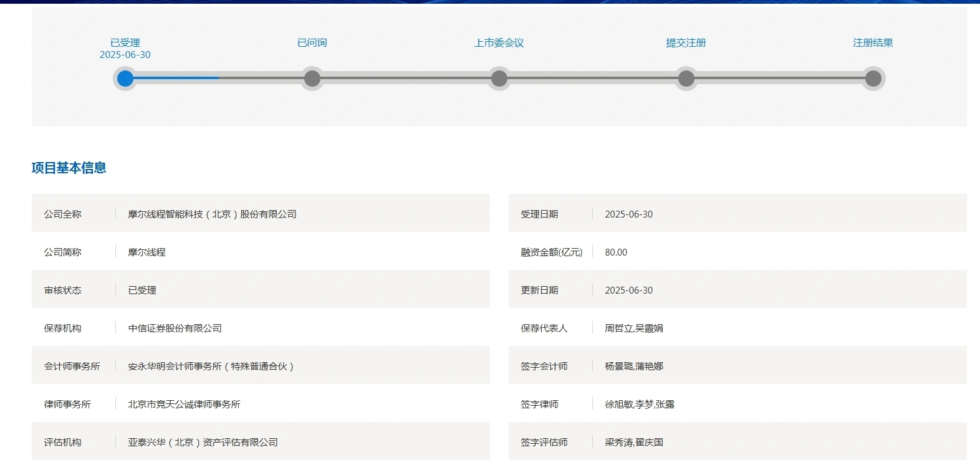Click the 更新日期 value 2025-06-30

(629, 290)
